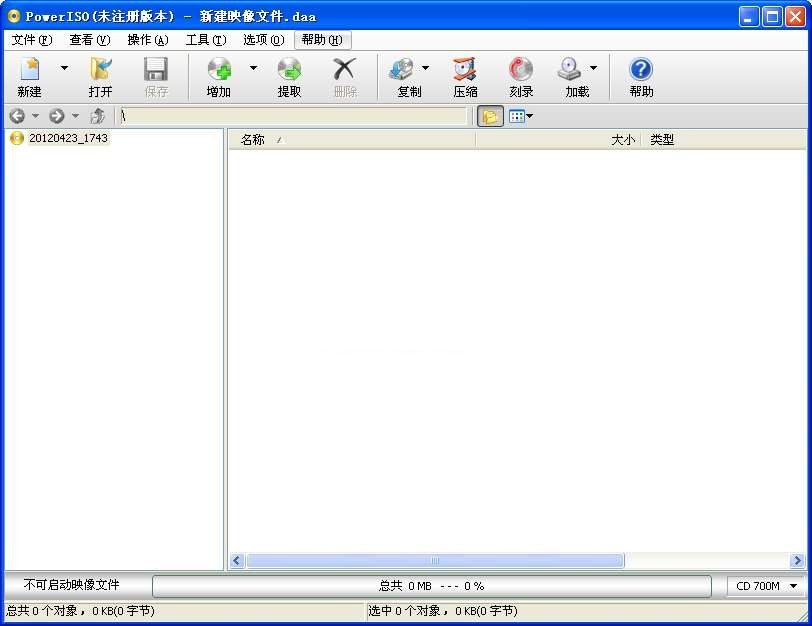Expand the 加载 dropdown arrow
The width and height of the screenshot is (812, 626).
(593, 68)
